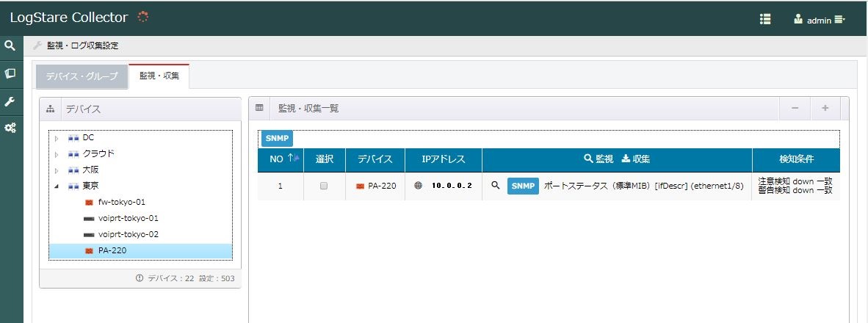Select DC group in device tree
The height and width of the screenshot is (323, 868).
[x=88, y=138]
